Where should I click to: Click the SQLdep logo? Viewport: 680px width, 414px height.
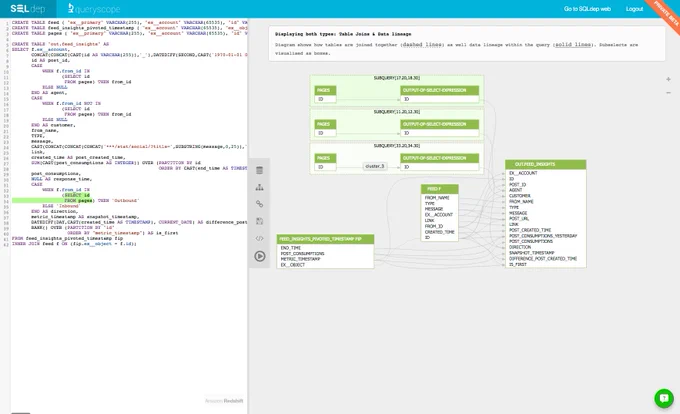point(28,9)
